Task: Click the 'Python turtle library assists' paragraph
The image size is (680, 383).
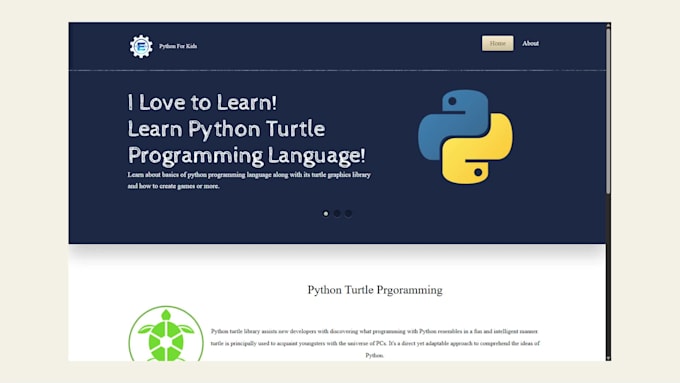Action: coord(375,343)
